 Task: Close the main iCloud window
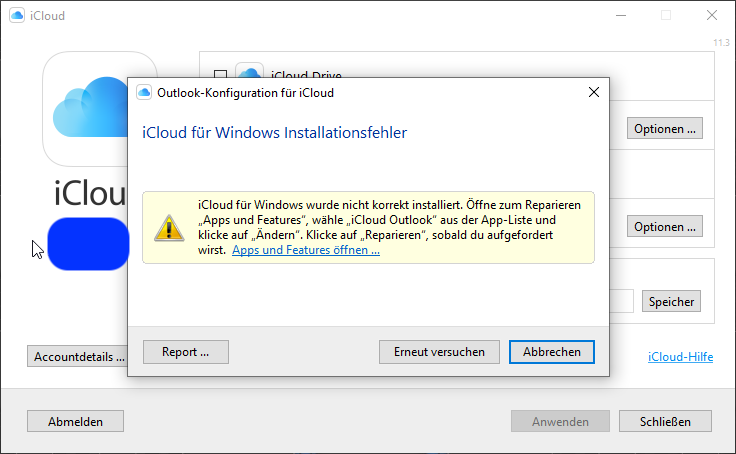click(x=711, y=16)
